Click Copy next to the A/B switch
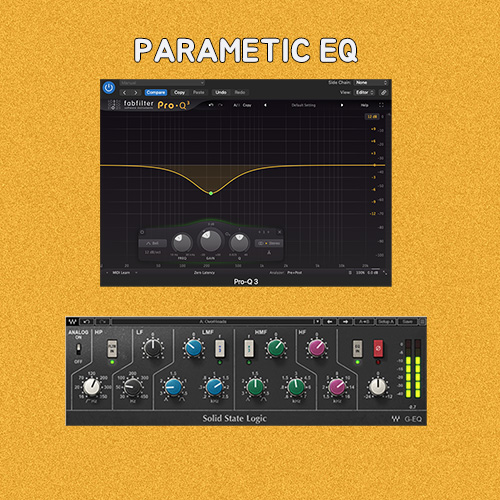This screenshot has height=500, width=500. 247,105
